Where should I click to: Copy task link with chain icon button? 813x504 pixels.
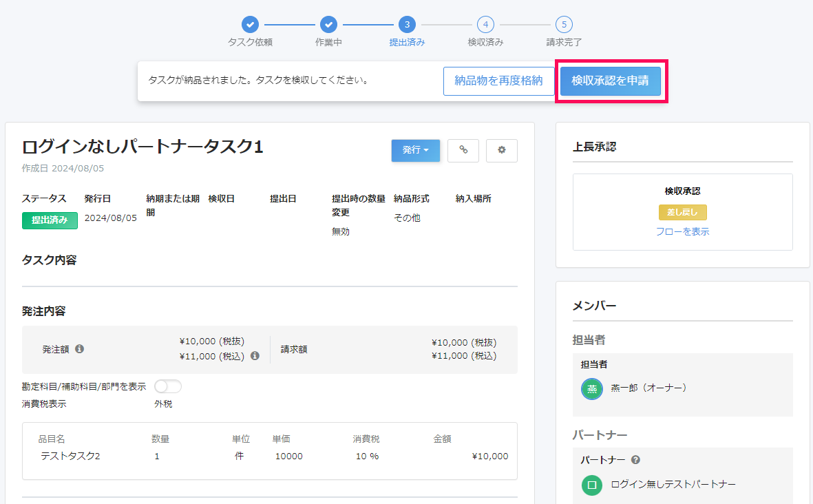[463, 150]
